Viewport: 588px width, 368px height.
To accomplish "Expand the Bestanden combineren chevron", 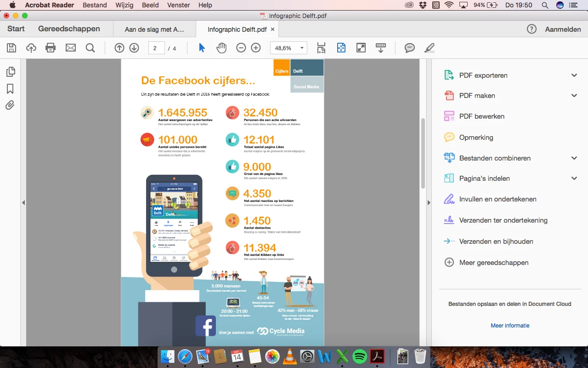I will pos(574,158).
